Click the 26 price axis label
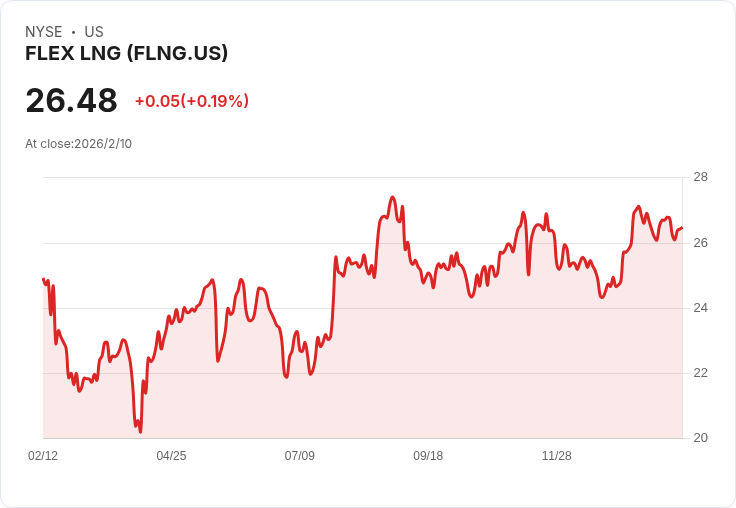 (x=700, y=243)
